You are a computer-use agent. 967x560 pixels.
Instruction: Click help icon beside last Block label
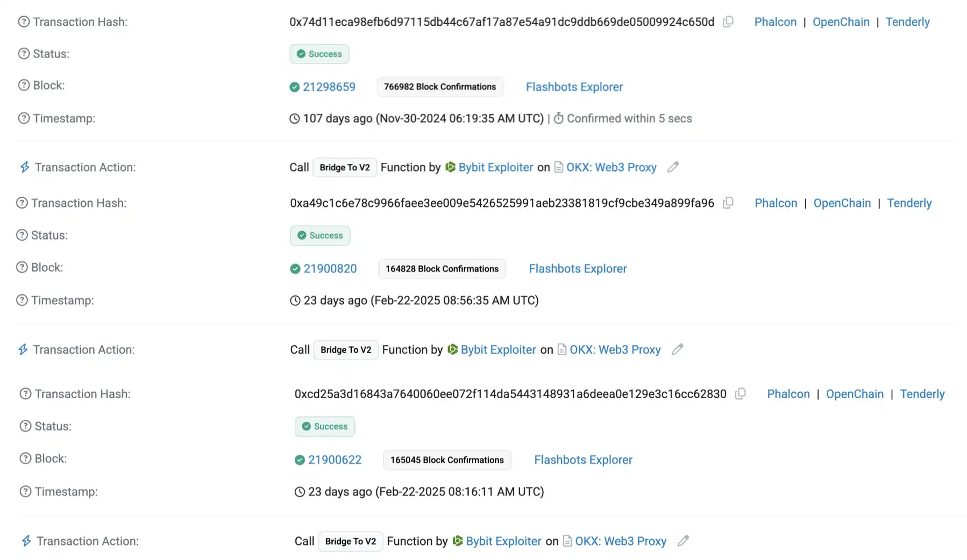[25, 458]
